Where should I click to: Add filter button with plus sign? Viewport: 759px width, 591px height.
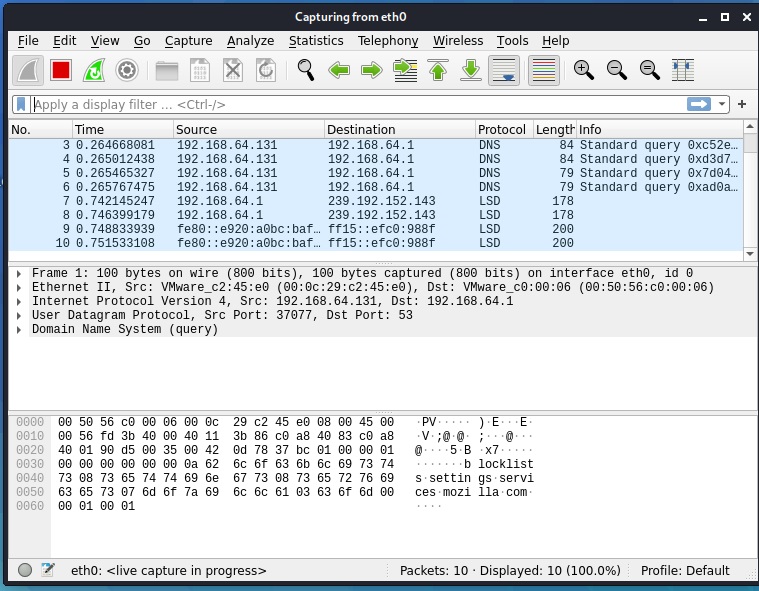click(x=742, y=104)
